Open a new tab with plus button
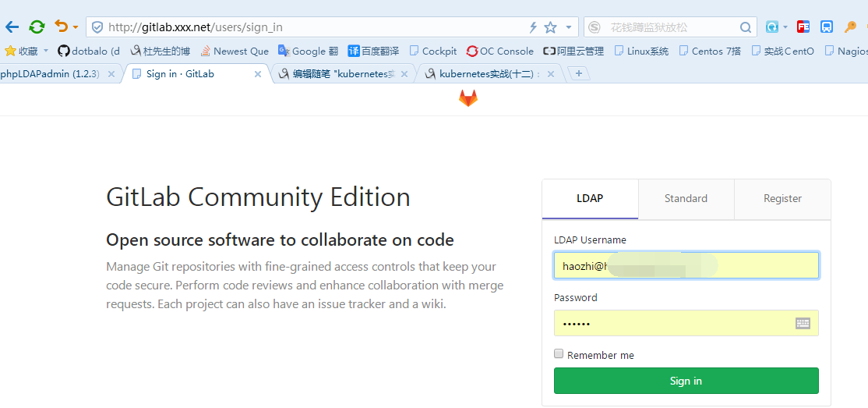Screen dimensions: 868x408 (x=579, y=74)
